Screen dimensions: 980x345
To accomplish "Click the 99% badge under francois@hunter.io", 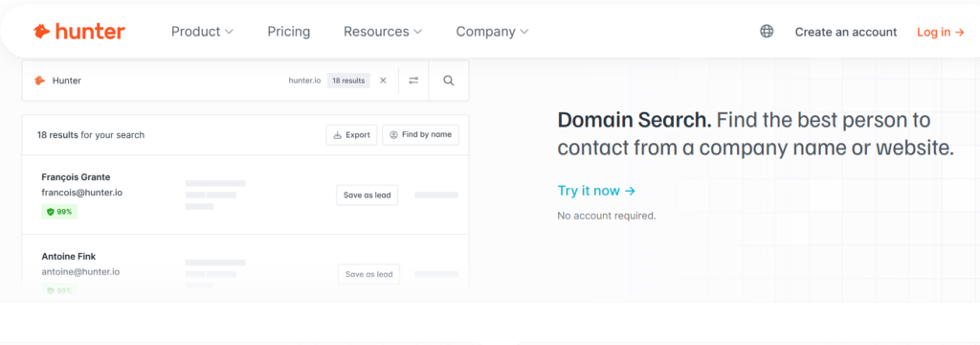I will pos(59,212).
